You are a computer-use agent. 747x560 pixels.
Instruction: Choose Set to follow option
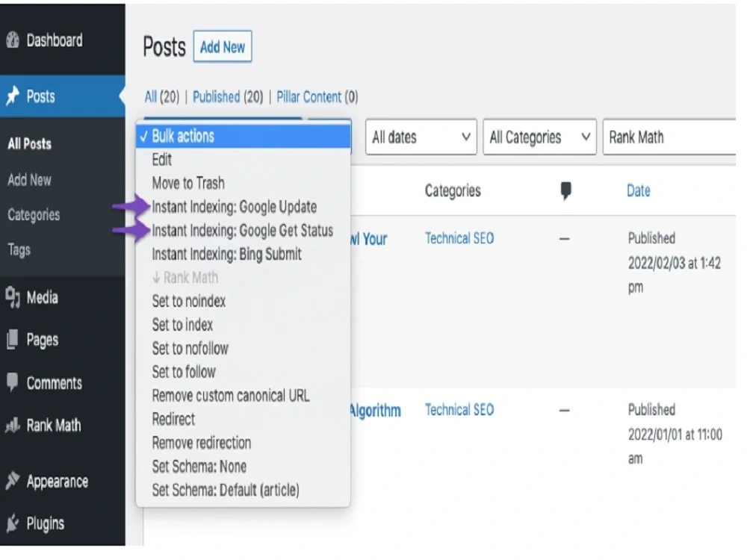tap(244, 372)
